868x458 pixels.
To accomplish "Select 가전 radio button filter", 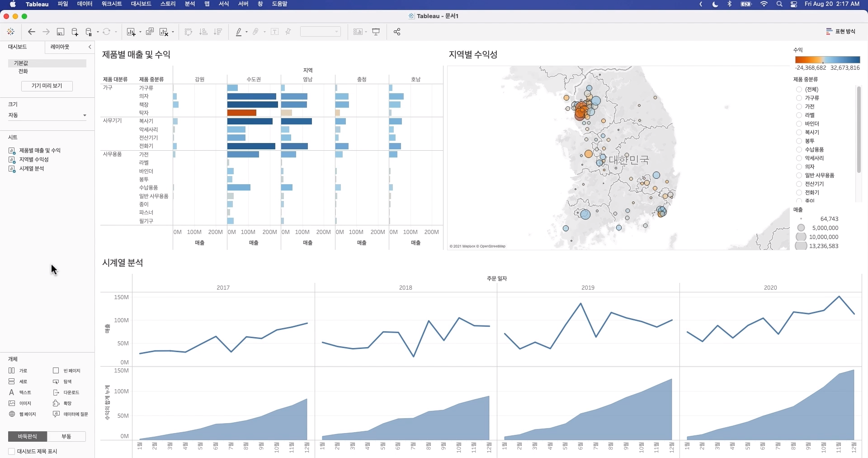I will point(799,107).
